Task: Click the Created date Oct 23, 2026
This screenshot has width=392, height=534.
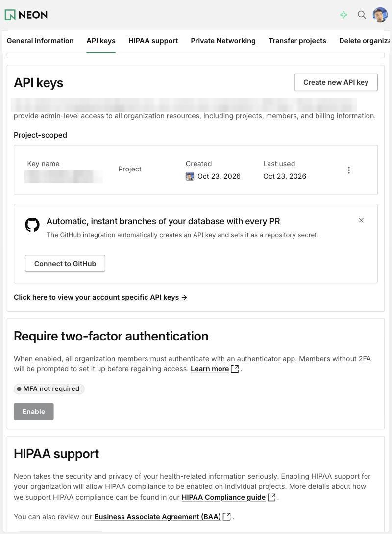Action: click(219, 176)
